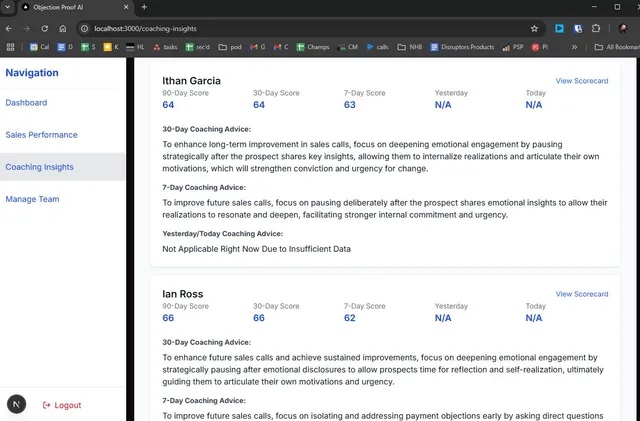Expand the tab search dropdown arrow
Image resolution: width=640 pixels, height=421 pixels.
point(8,7)
